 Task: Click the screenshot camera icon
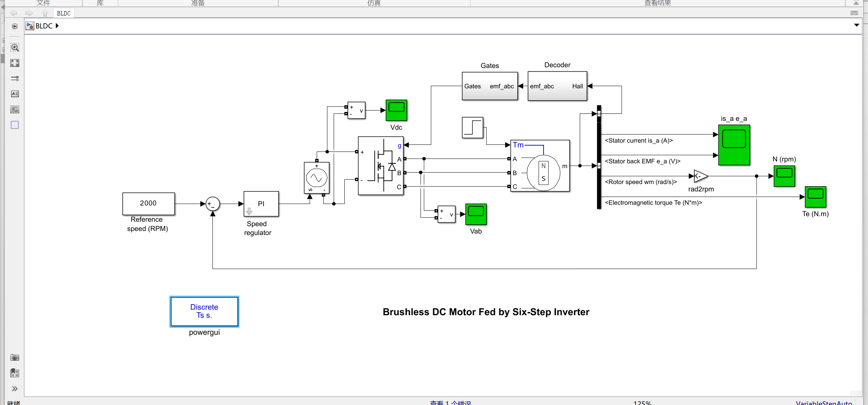[x=15, y=357]
